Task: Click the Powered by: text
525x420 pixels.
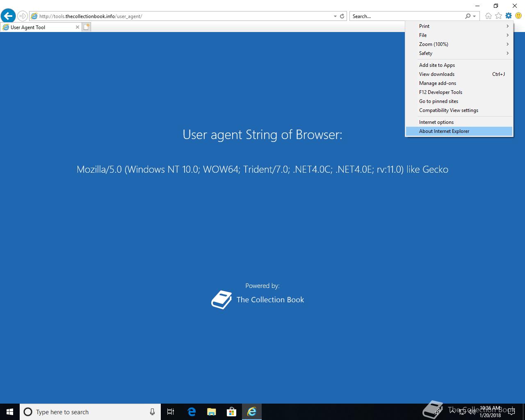Action: point(262,286)
